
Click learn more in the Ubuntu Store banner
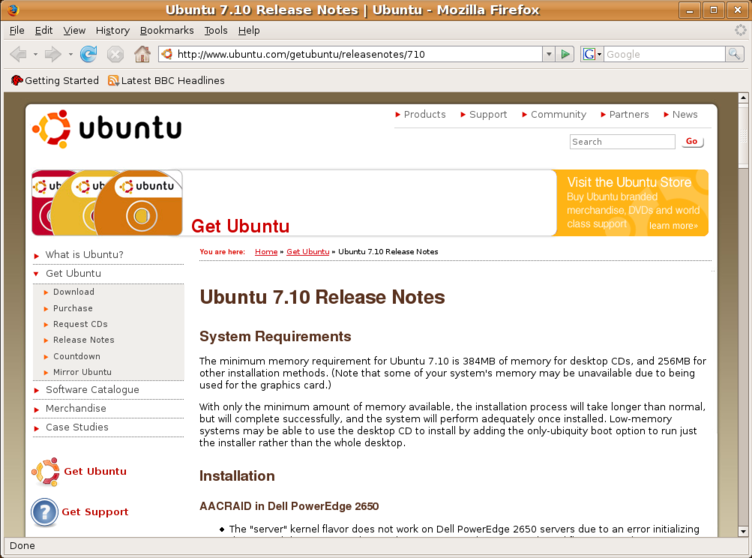673,226
